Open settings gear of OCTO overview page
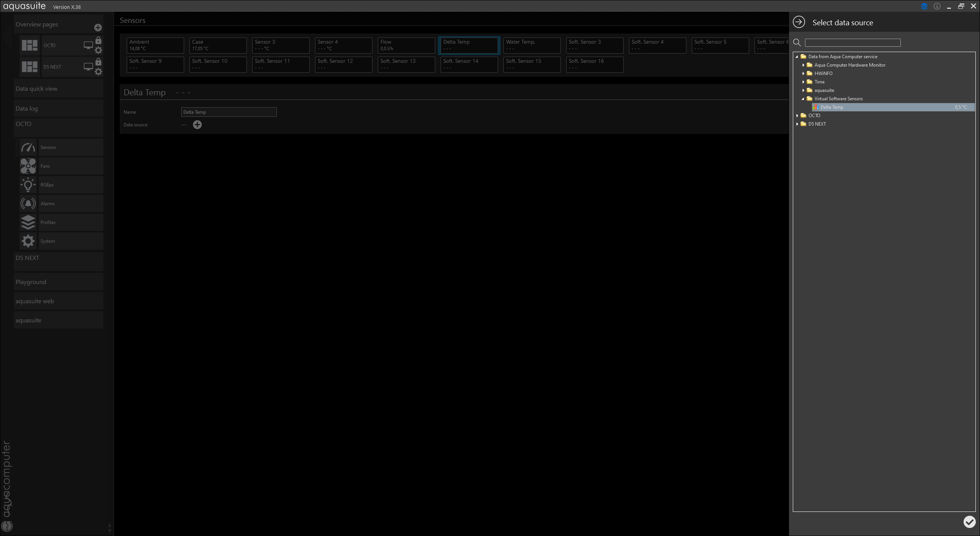This screenshot has width=980, height=536. pyautogui.click(x=98, y=50)
